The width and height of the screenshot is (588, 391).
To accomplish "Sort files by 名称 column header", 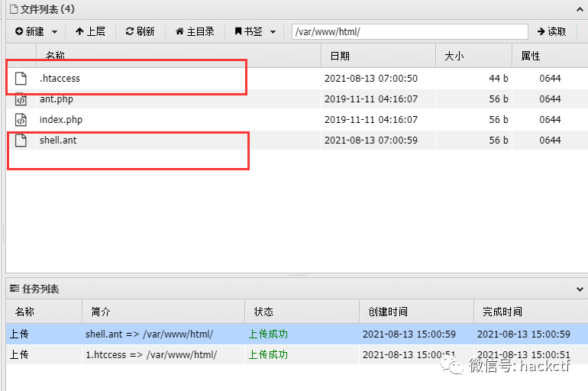I will (179, 56).
